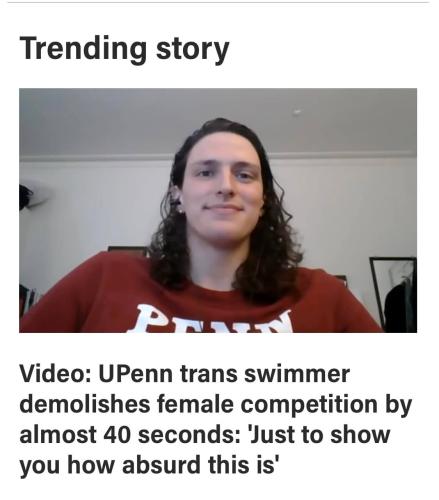Click "you how absurd this is" last headline line

[x=149, y=465]
